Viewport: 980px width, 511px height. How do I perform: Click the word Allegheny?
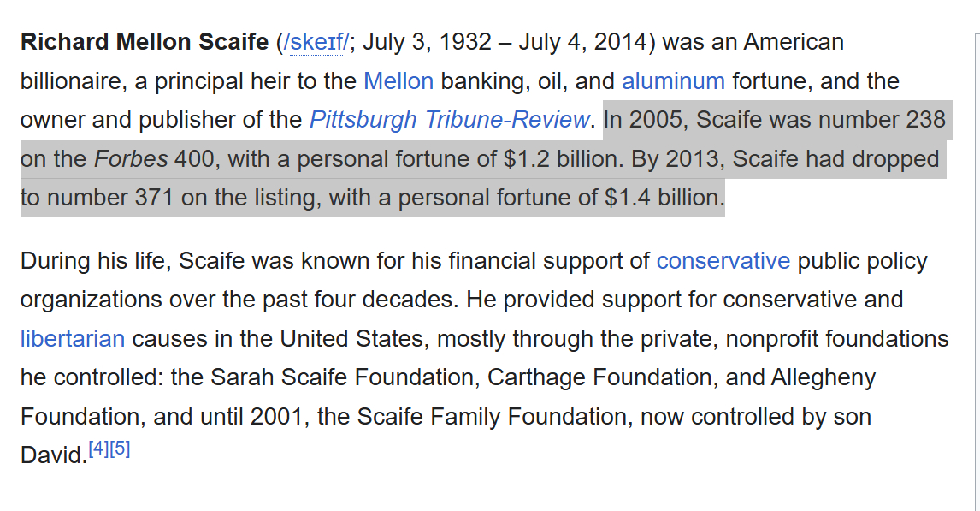pos(823,377)
